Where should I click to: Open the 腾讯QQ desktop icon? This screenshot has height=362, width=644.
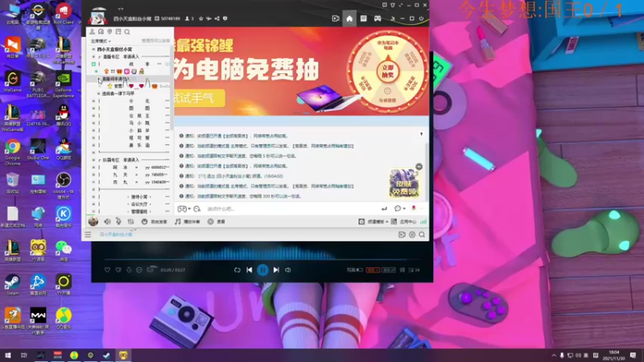64,115
